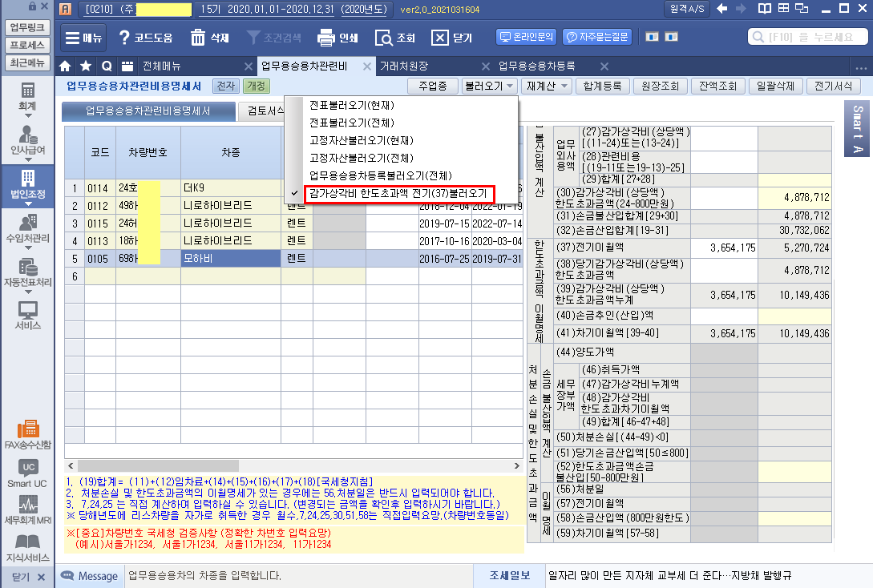Screen dimensions: 873x588
Task: Click the 합계등록 button
Action: [603, 86]
